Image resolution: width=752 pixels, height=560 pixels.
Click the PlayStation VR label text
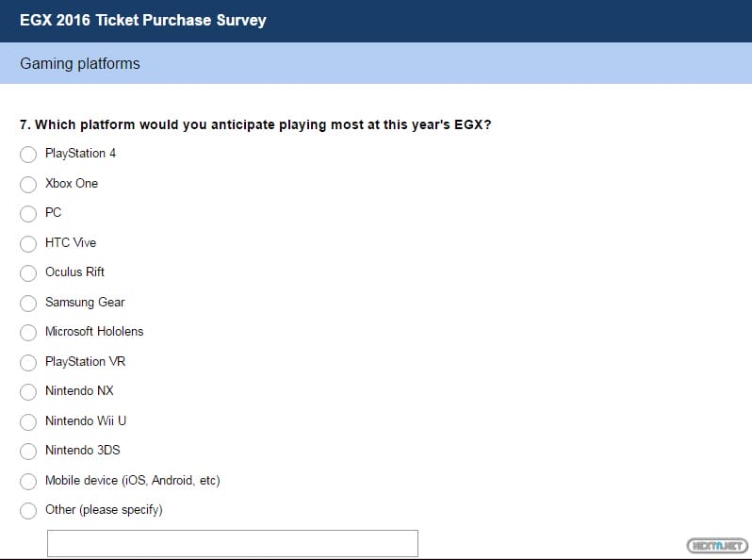[85, 361]
